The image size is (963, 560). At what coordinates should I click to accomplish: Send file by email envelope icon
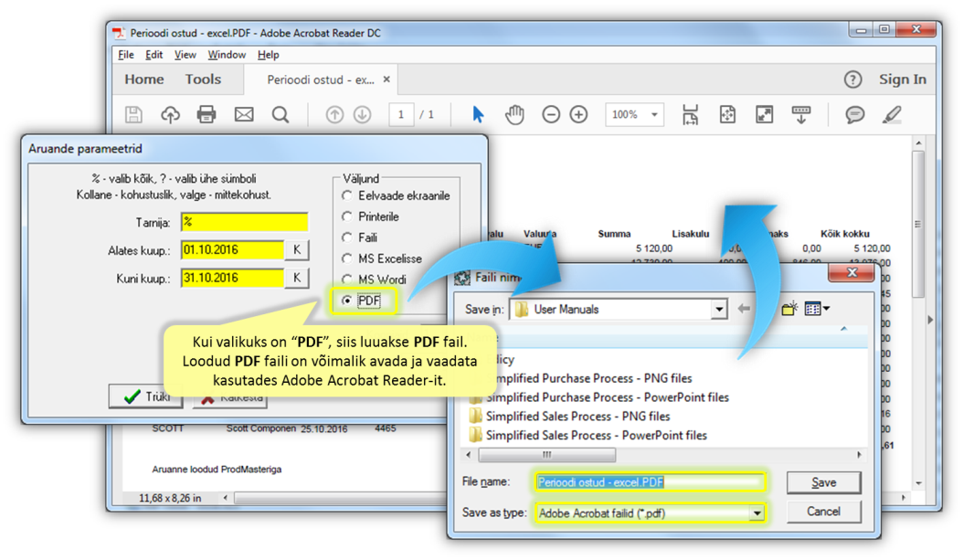tap(244, 114)
